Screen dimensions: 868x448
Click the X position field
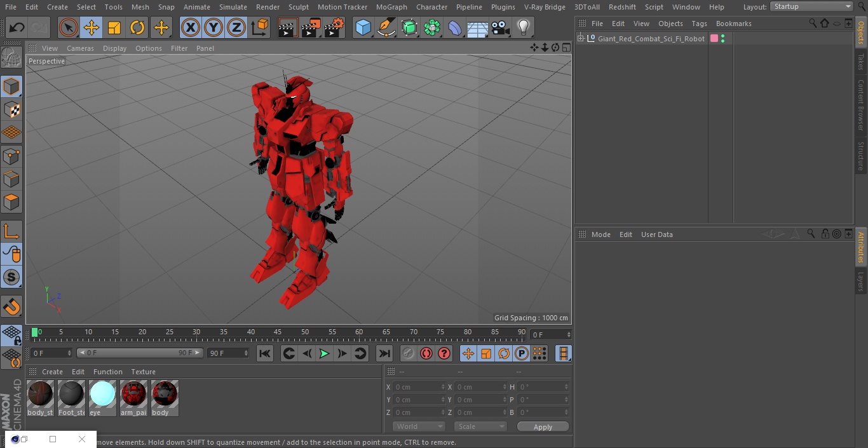(419, 387)
